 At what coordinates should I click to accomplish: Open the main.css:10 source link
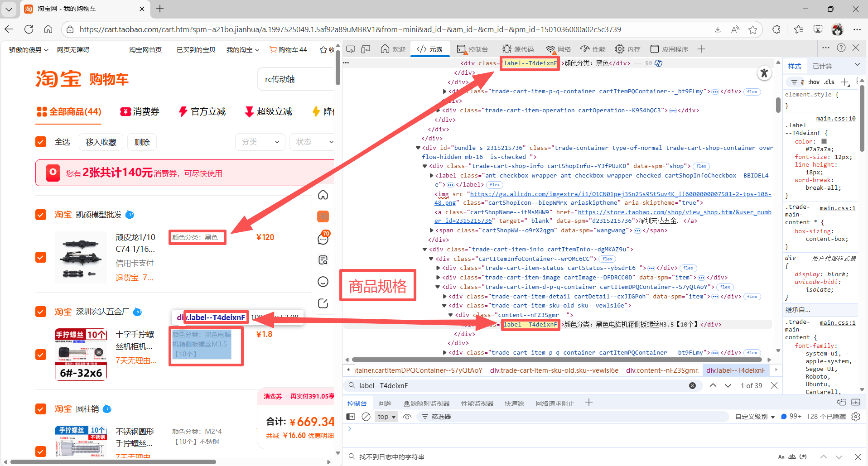tap(836, 119)
